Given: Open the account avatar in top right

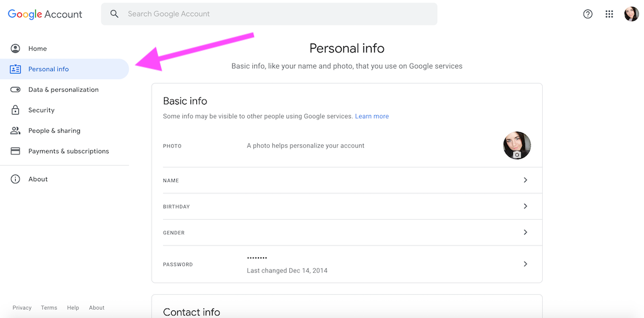Looking at the screenshot, I should (631, 14).
